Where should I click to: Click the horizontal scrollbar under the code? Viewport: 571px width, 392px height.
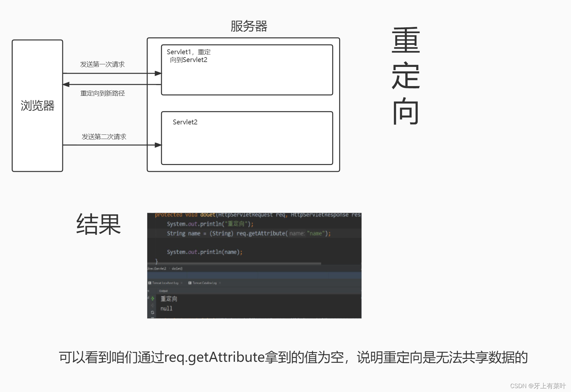[x=234, y=263]
